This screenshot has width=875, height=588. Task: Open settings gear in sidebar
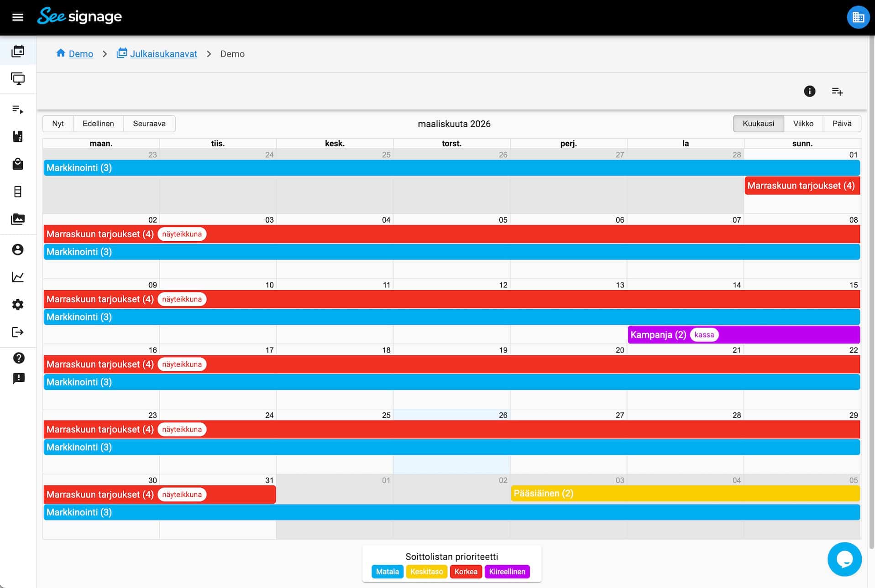tap(18, 305)
